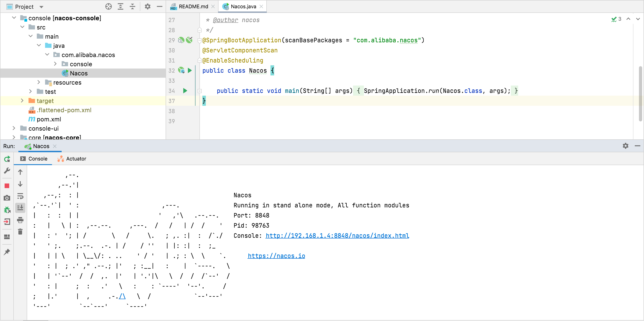Stop the running Nacos process
This screenshot has width=644, height=321.
tap(7, 186)
